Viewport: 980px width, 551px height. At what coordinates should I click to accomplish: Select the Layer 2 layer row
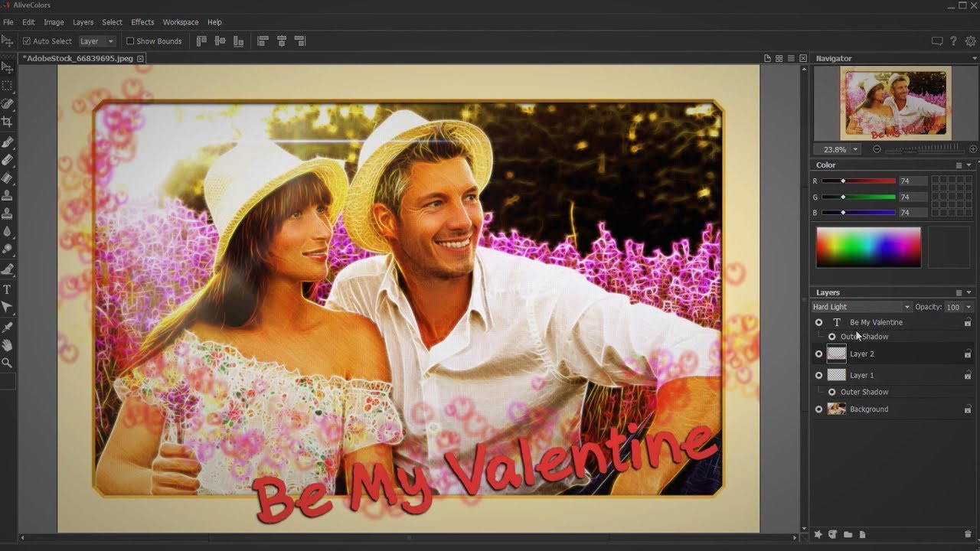pyautogui.click(x=893, y=354)
